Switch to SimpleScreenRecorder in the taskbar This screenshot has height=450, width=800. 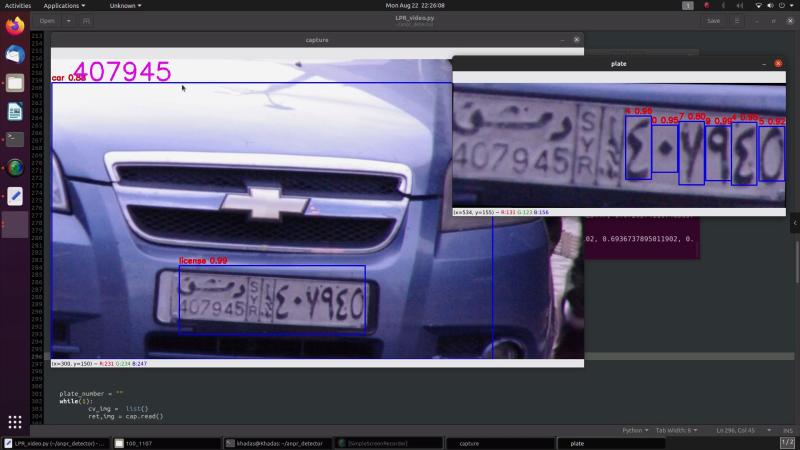tap(390, 443)
